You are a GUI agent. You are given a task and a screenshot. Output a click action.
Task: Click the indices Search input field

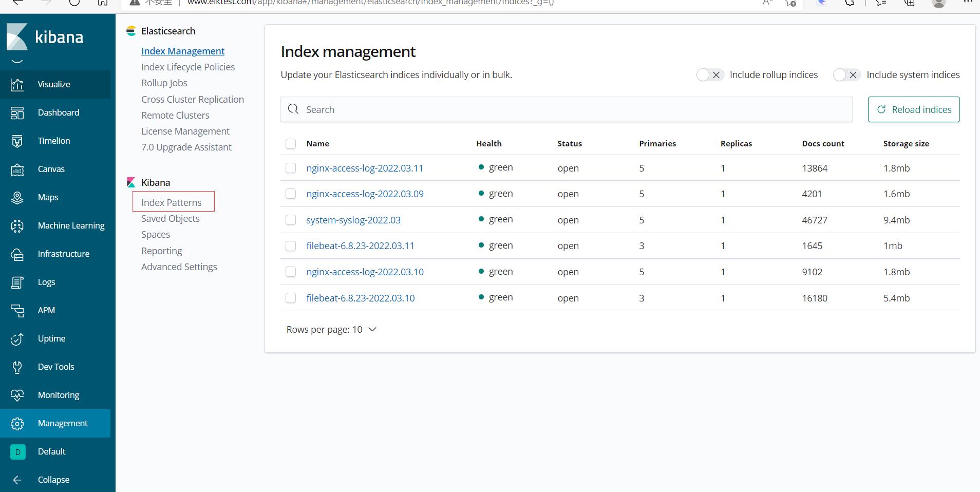(566, 109)
